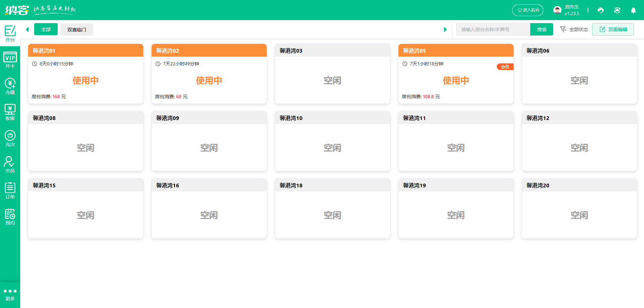
Task: Open the 全部状态 status filter
Action: point(574,29)
